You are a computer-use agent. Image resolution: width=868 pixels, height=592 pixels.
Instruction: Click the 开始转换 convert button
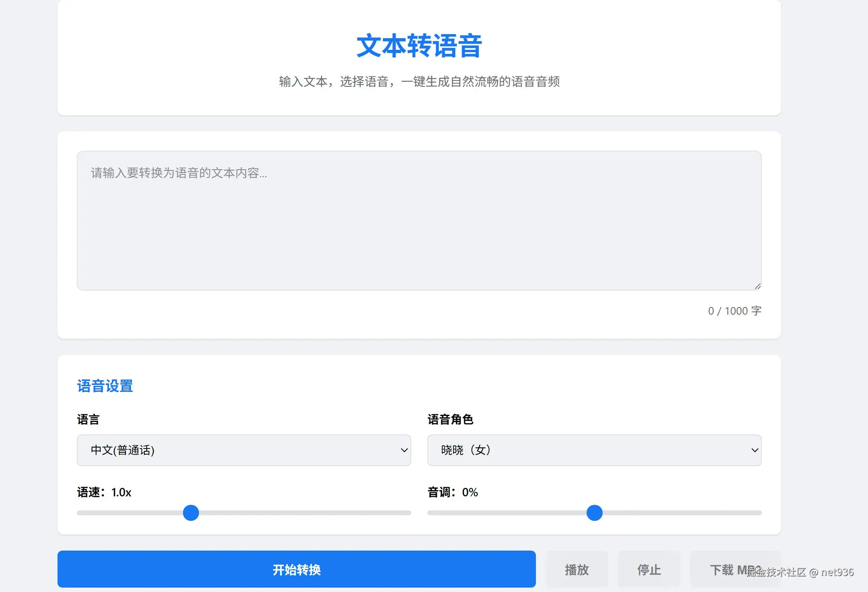(296, 569)
